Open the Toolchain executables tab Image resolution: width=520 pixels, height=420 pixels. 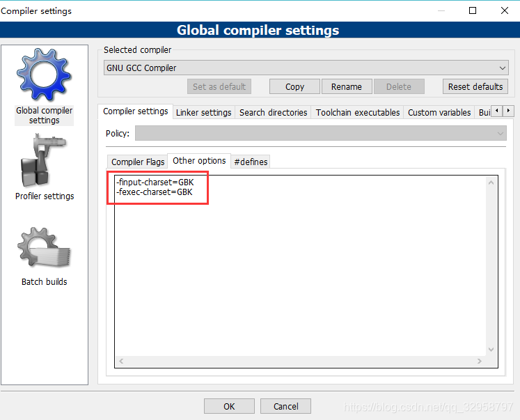pyautogui.click(x=358, y=112)
